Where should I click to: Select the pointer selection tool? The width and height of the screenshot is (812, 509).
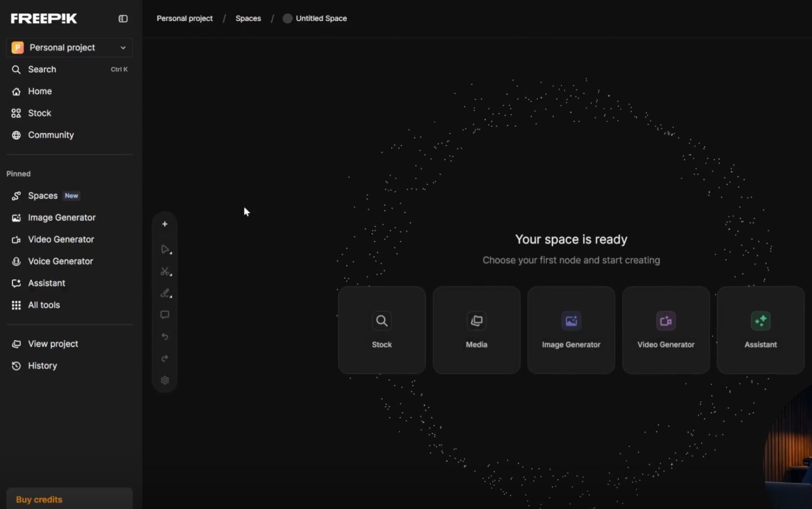[165, 250]
